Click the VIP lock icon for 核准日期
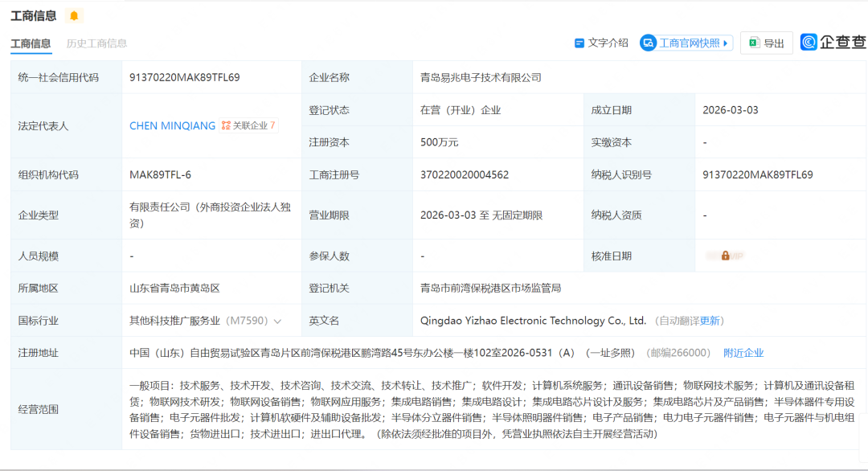Viewport: 868px width, 471px height. tap(725, 256)
